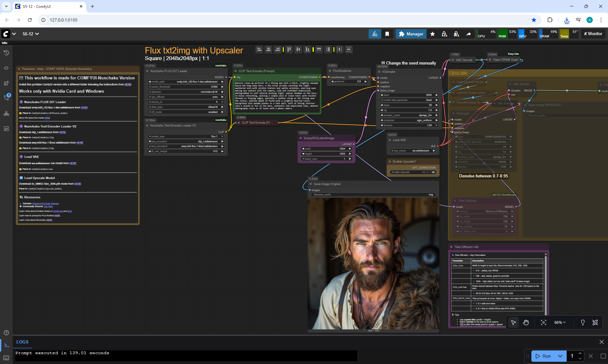
Task: Open the 55-12 workflow name dropdown
Action: [x=31, y=34]
